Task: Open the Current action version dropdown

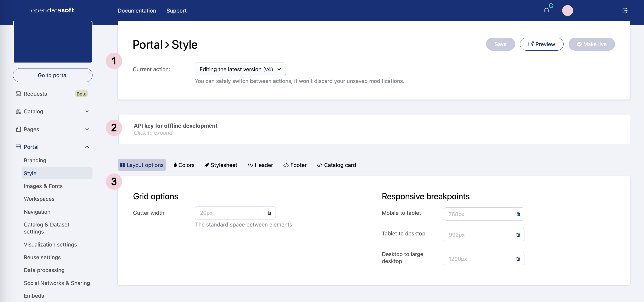Action: [240, 69]
